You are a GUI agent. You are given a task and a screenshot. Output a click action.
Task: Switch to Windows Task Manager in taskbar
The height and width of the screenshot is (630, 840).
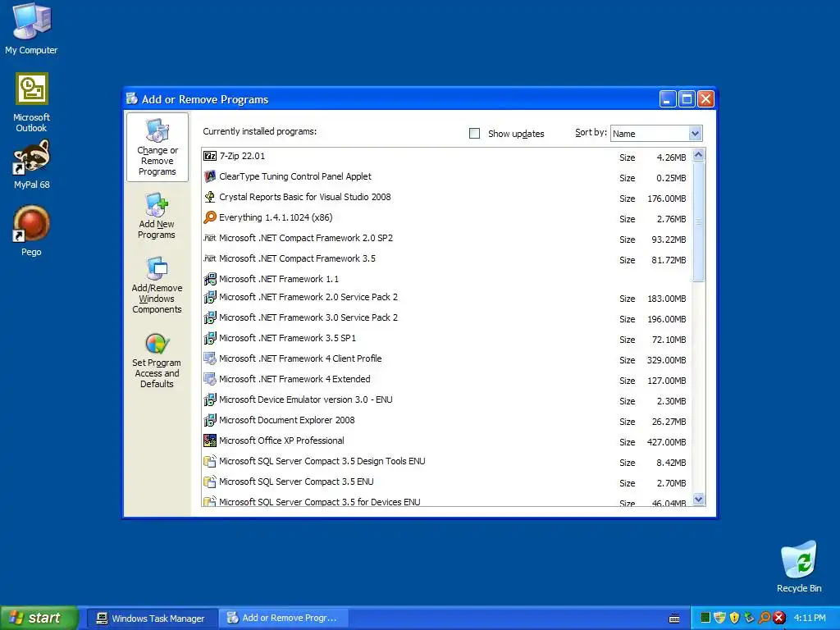[152, 619]
